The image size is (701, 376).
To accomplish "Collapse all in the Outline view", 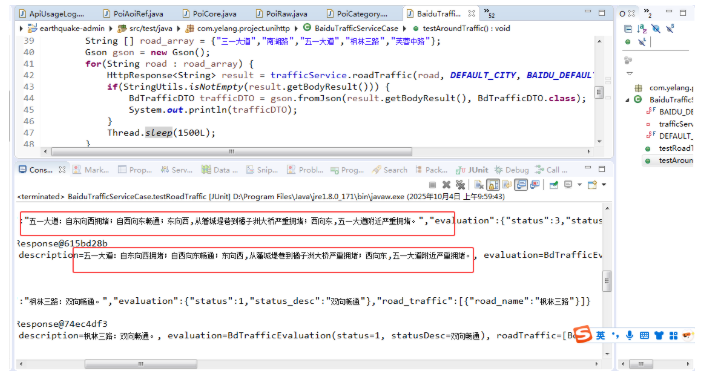I will 628,29.
